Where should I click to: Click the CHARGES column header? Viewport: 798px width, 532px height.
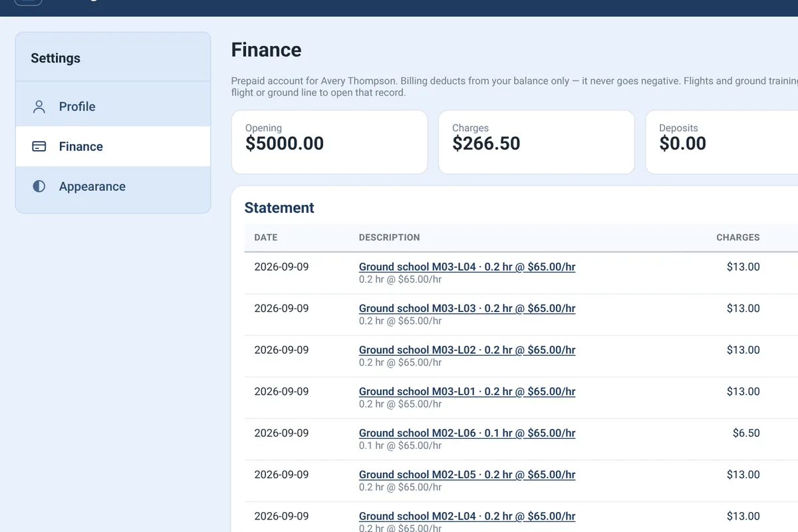pos(737,237)
